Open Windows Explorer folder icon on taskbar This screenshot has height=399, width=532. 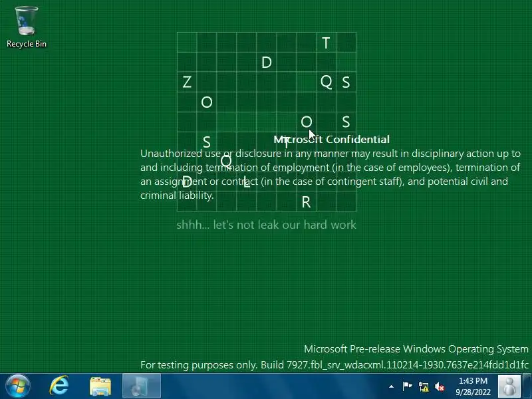[x=100, y=386]
